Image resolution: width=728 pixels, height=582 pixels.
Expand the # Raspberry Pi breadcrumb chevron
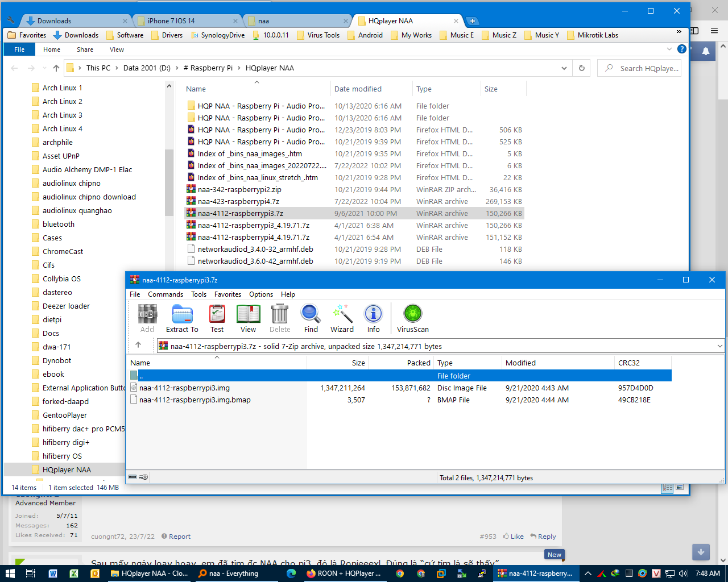(239, 68)
